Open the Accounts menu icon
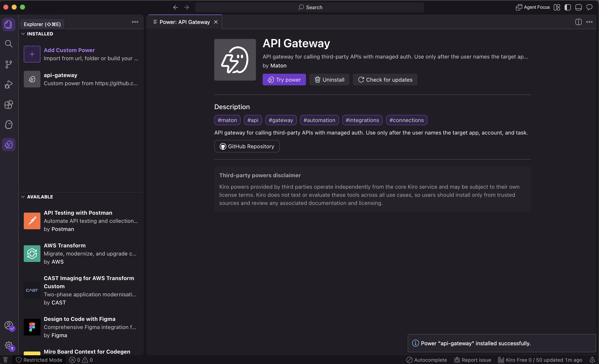Image resolution: width=599 pixels, height=364 pixels. (x=9, y=326)
